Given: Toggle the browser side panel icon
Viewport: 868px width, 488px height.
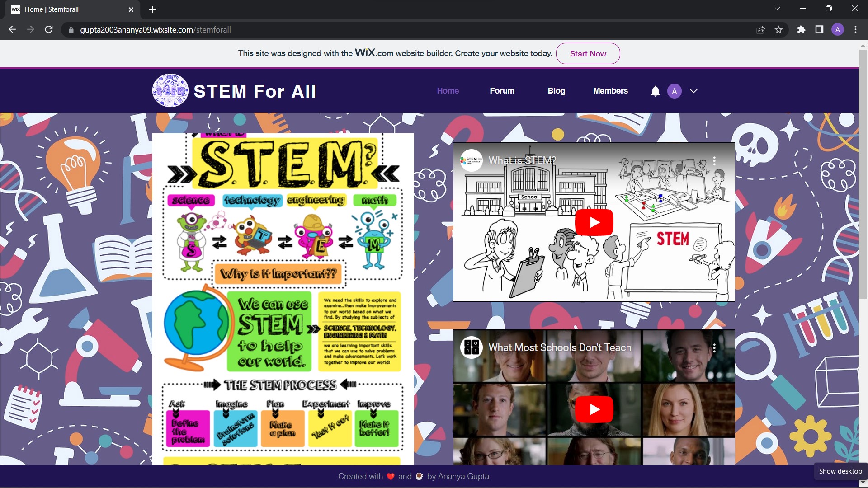Looking at the screenshot, I should (819, 30).
